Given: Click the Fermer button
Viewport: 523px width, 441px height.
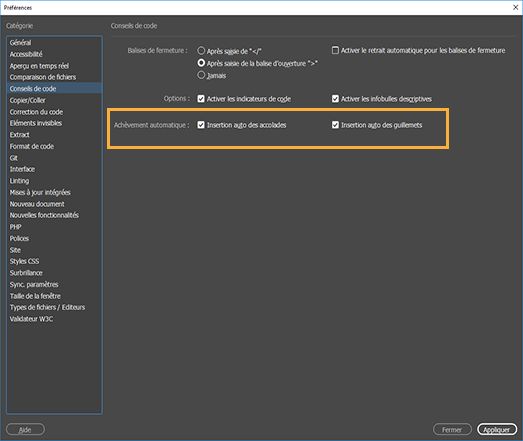Looking at the screenshot, I should (x=452, y=429).
